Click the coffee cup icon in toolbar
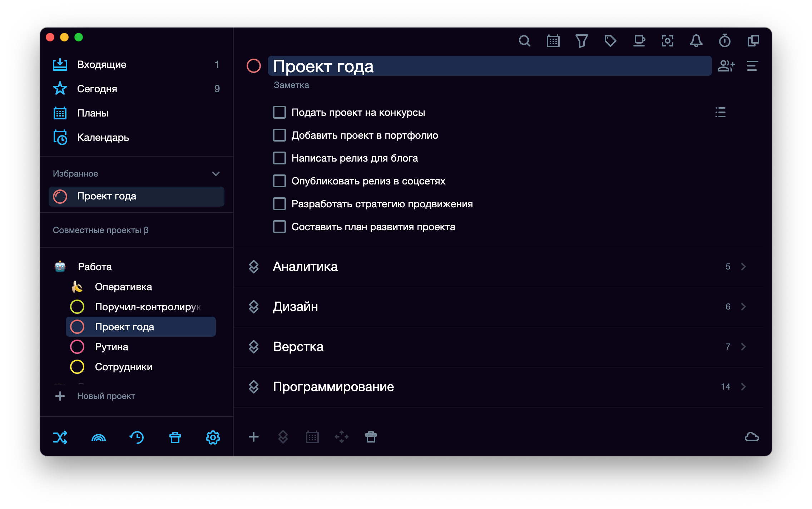The height and width of the screenshot is (509, 812). tap(639, 41)
